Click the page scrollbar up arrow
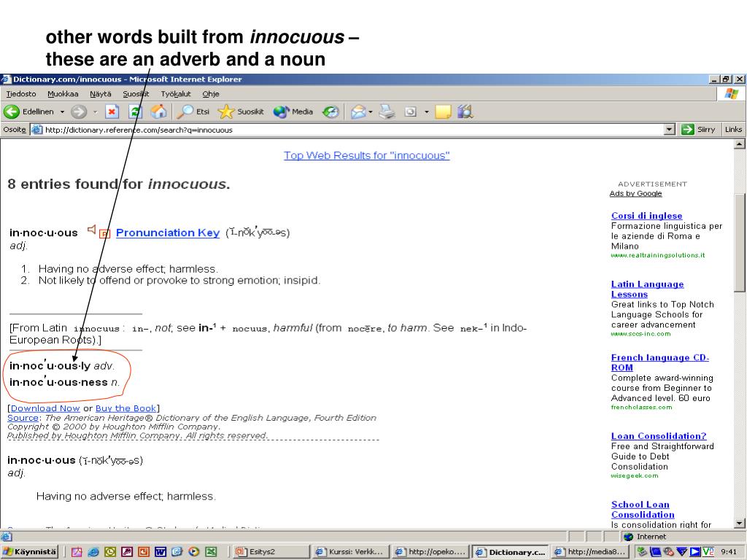This screenshot has height=560, width=747. click(x=740, y=144)
